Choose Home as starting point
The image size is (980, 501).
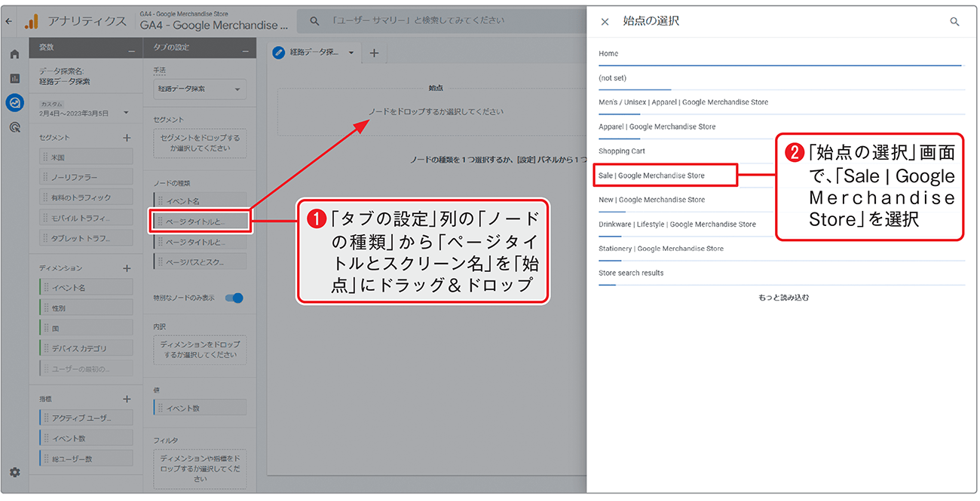tap(782, 54)
